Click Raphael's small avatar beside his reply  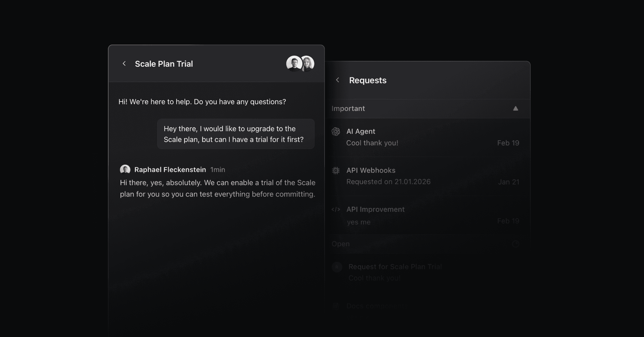pyautogui.click(x=125, y=170)
